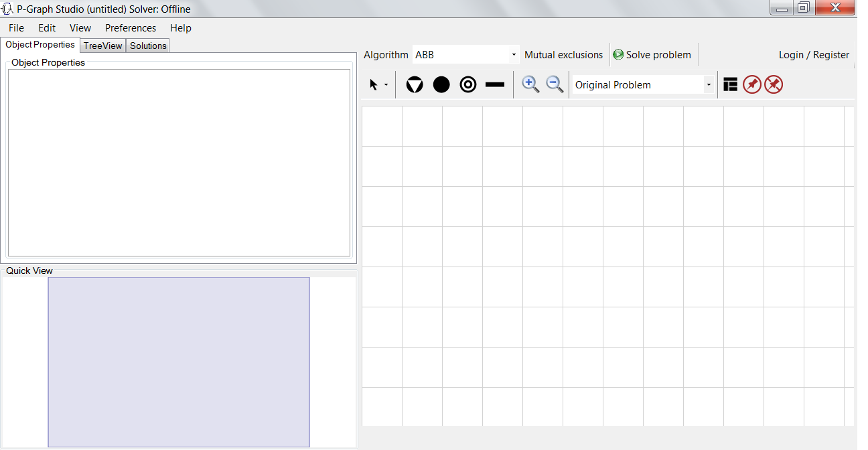Click inside the Quick View preview area
The image size is (868, 450).
pos(177,362)
